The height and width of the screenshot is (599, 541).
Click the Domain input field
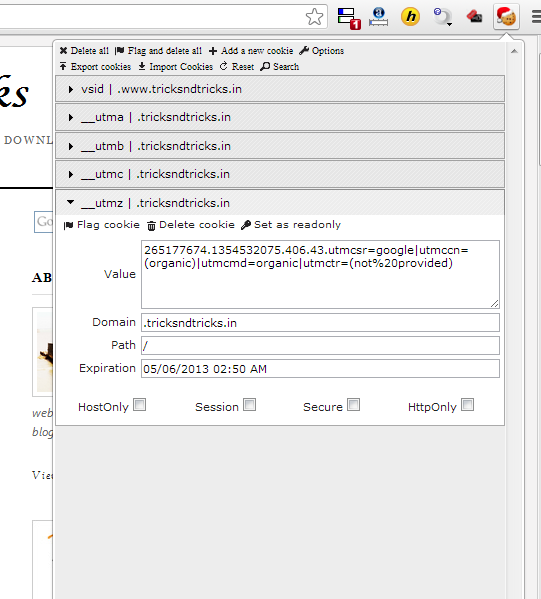(x=320, y=323)
